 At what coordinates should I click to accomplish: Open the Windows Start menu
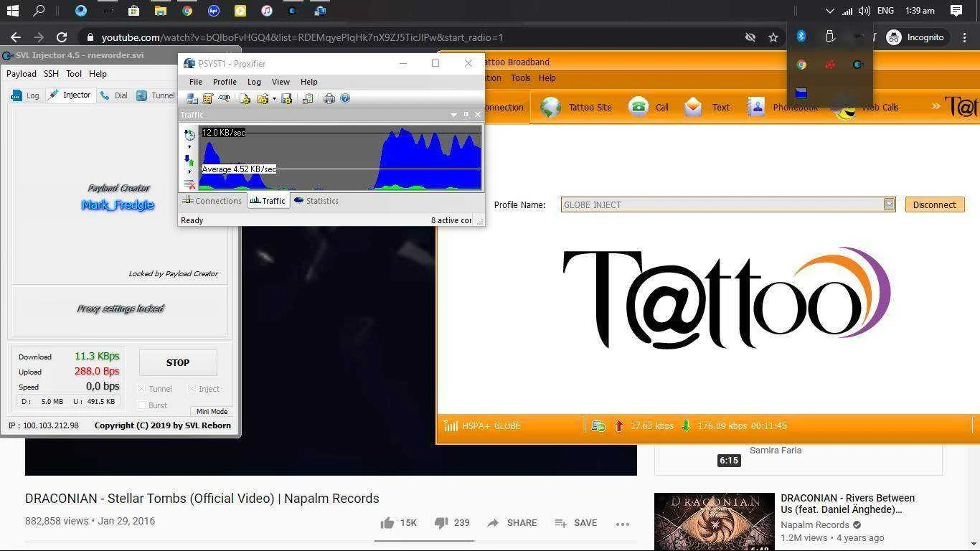(12, 11)
